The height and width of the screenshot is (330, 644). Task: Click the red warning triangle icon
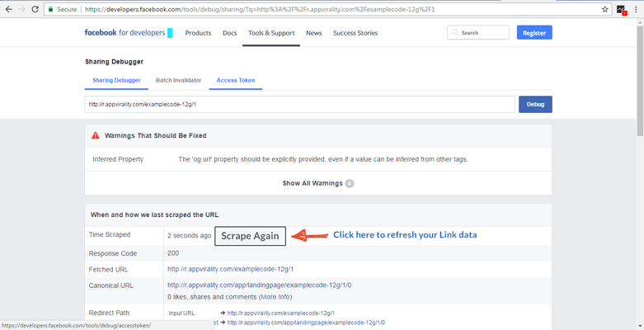(x=96, y=135)
